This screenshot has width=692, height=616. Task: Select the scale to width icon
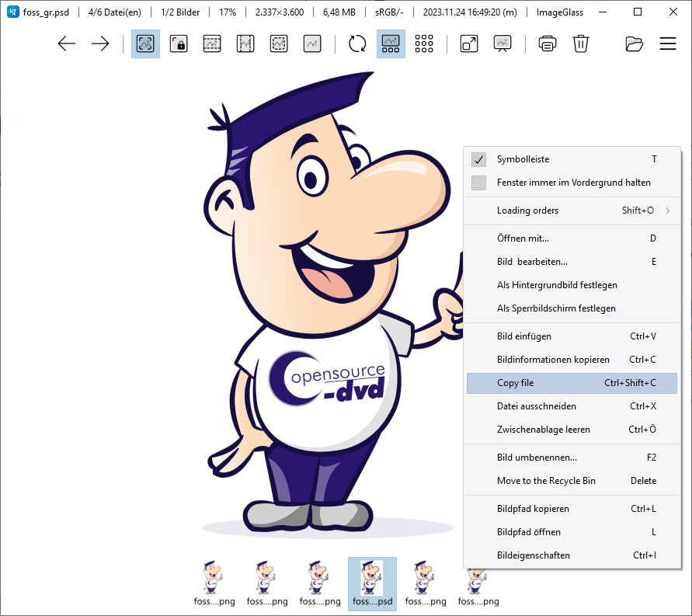pyautogui.click(x=212, y=44)
